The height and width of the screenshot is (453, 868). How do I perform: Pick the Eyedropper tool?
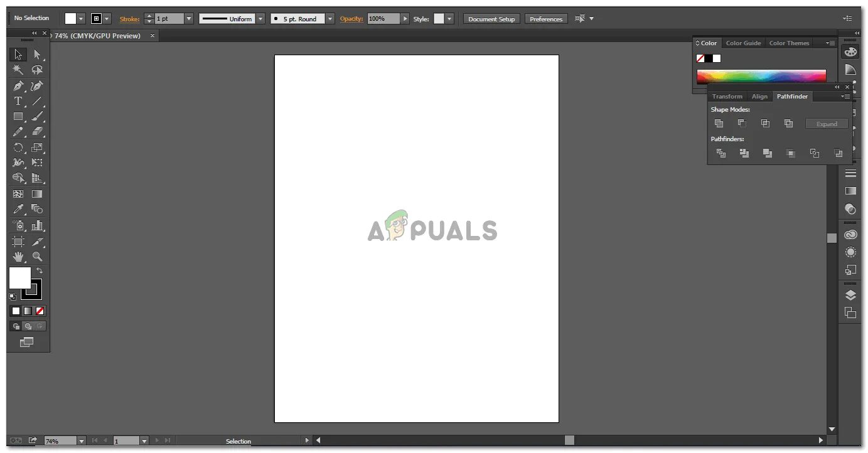pos(18,210)
